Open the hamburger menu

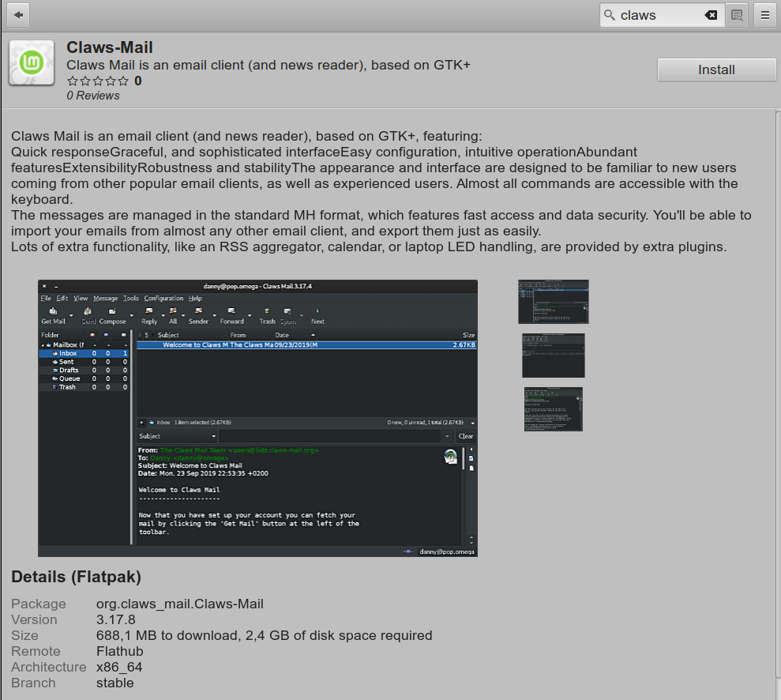tap(765, 16)
